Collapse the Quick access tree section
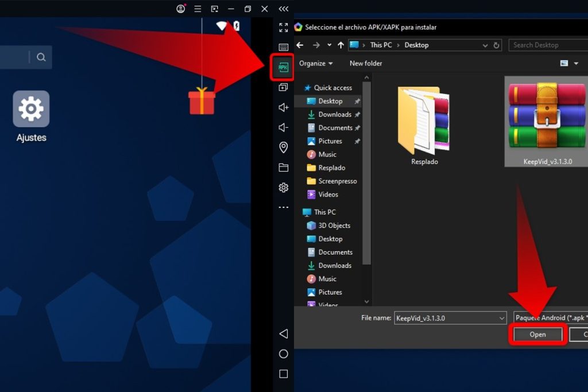The width and height of the screenshot is (588, 392). 300,88
